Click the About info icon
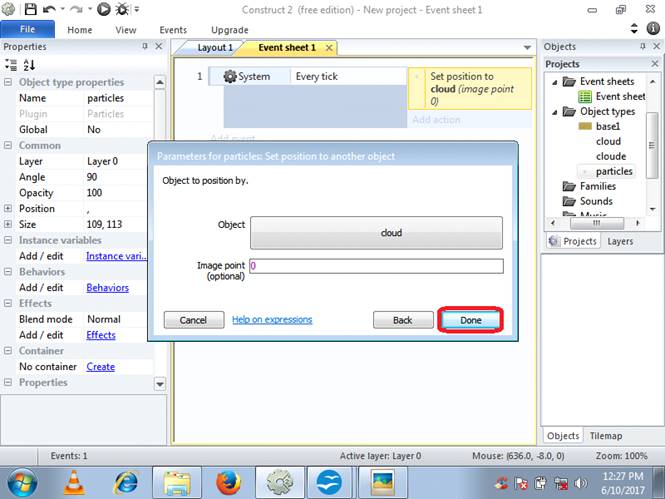Viewport: 665px width, 499px height. pos(653,28)
